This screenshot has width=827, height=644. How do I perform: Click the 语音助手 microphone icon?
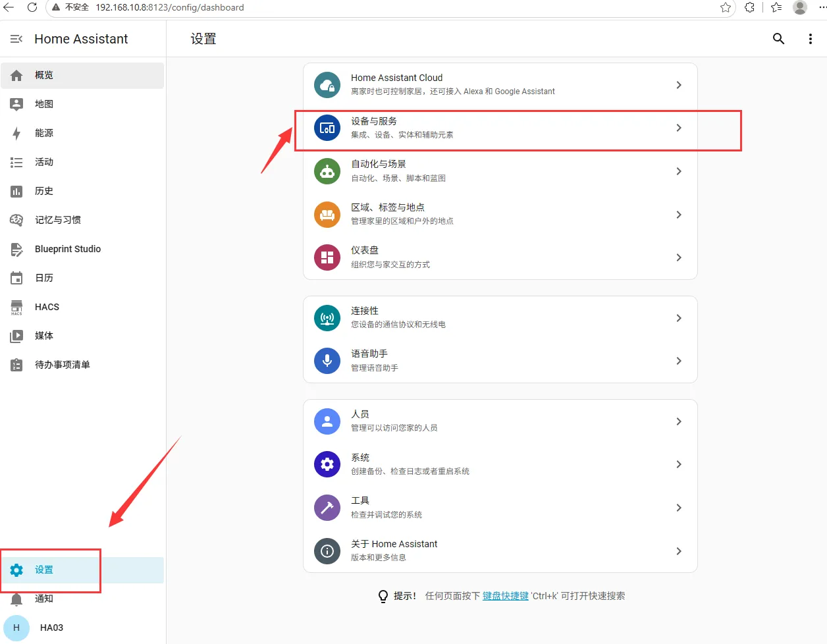327,361
